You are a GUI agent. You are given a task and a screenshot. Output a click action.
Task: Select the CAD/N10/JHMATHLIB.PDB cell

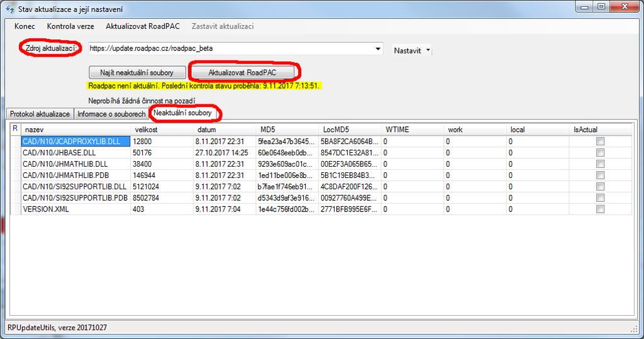75,175
